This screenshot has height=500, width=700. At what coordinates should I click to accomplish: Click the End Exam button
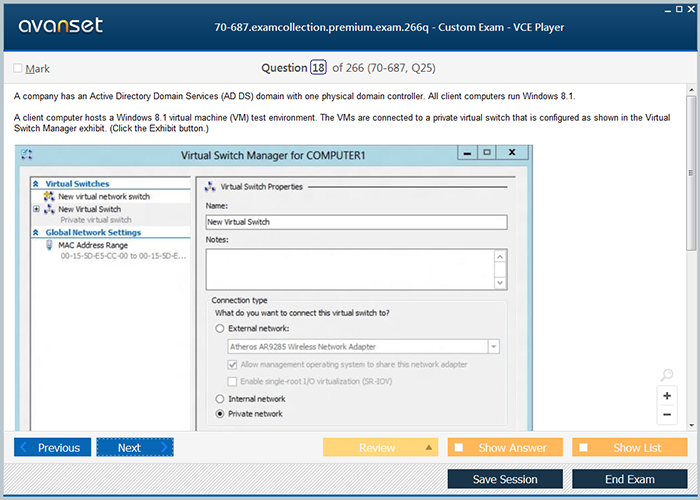coord(629,479)
